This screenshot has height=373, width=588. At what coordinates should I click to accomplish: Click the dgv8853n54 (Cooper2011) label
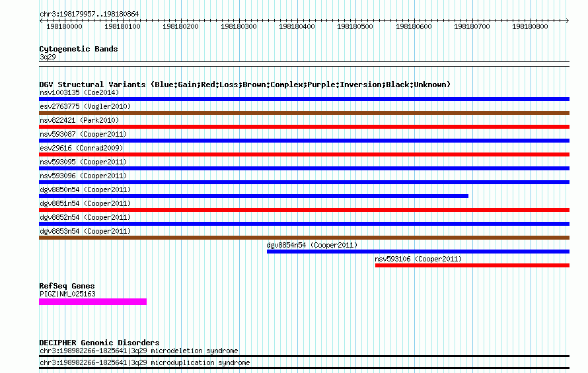point(85,231)
